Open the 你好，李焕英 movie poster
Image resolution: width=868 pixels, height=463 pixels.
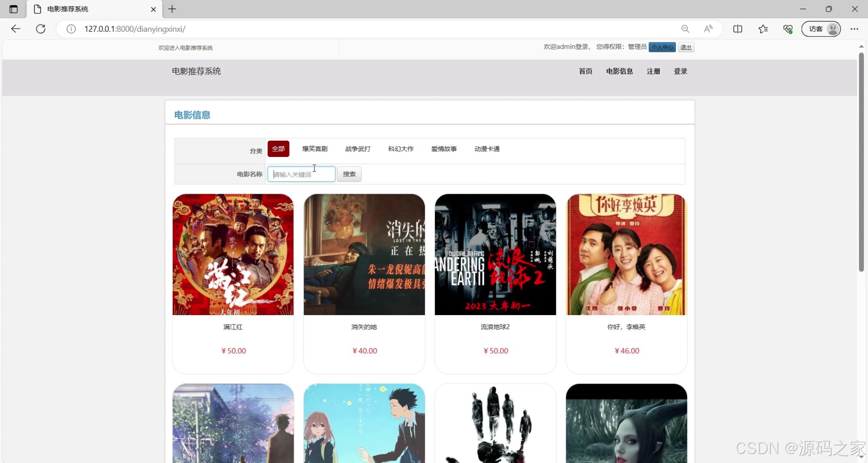[x=627, y=255]
